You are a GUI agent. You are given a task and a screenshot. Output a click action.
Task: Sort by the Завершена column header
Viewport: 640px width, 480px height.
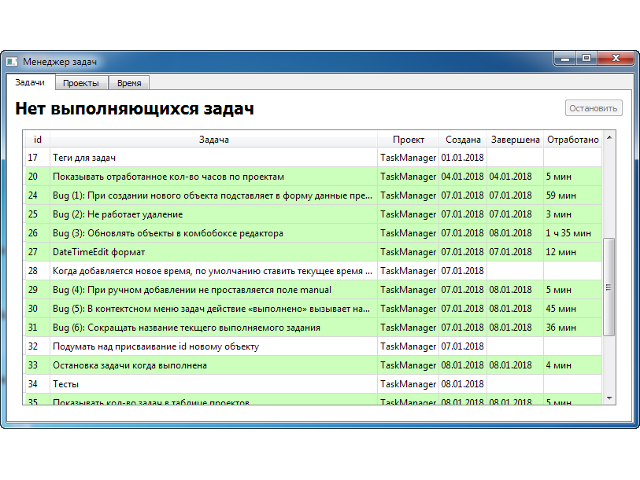[515, 140]
